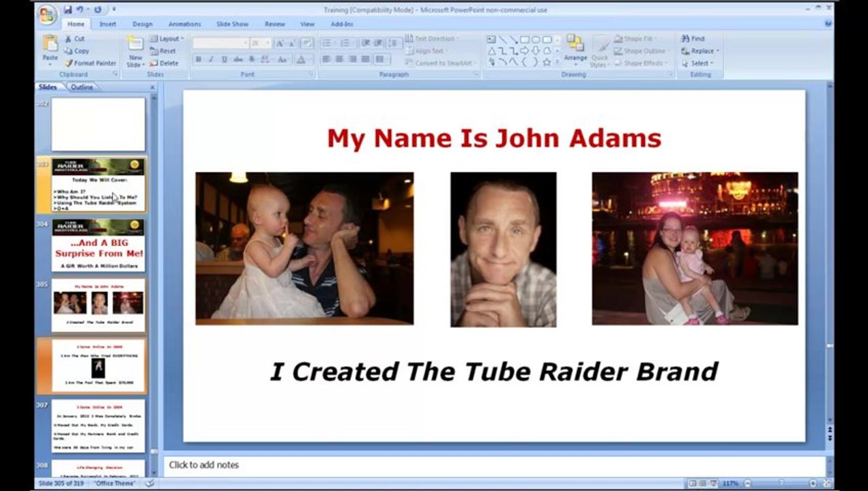
Task: Click the Copy command
Action: pyautogui.click(x=77, y=50)
